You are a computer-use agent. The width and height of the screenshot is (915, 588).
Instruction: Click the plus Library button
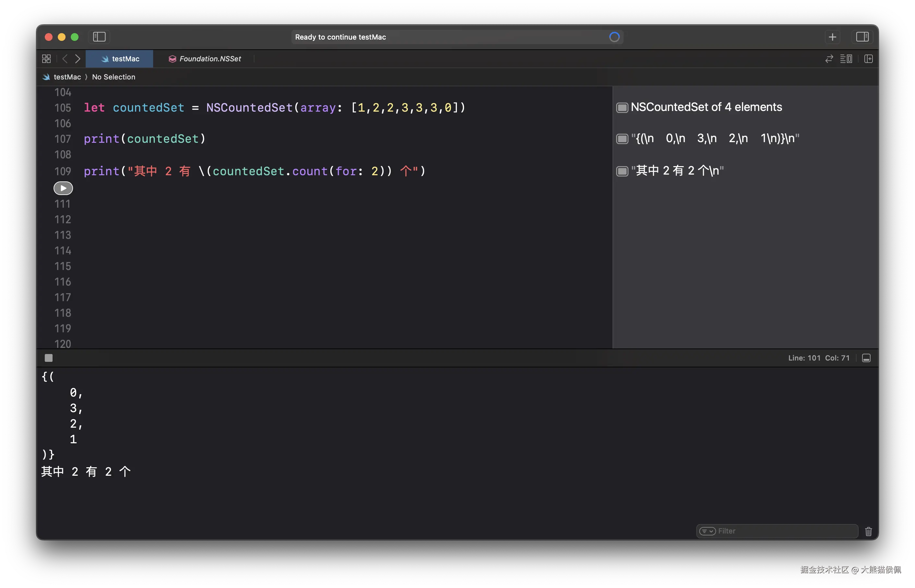(832, 37)
